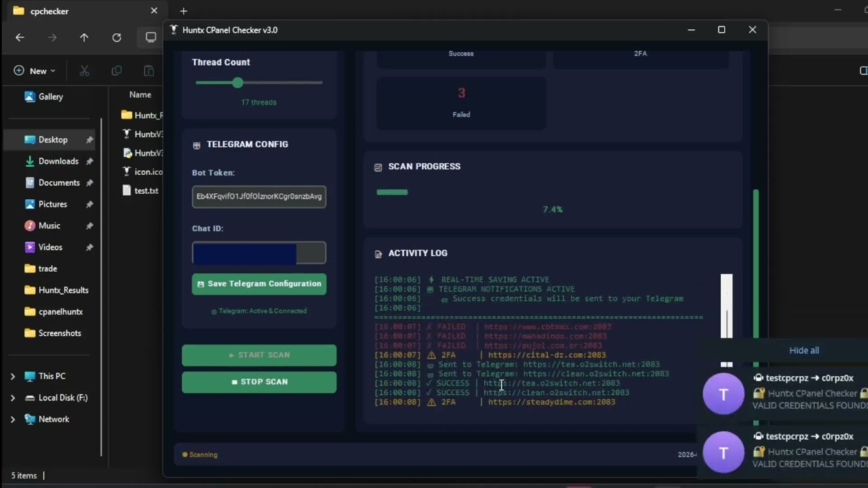The width and height of the screenshot is (868, 488).
Task: Close the cpchecker tab
Action: (x=154, y=11)
